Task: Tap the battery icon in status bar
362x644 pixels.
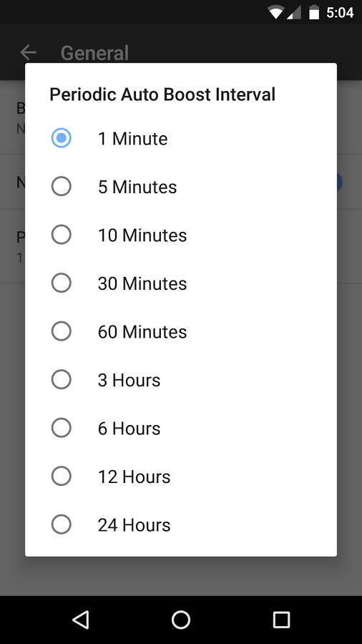Action: tap(314, 12)
